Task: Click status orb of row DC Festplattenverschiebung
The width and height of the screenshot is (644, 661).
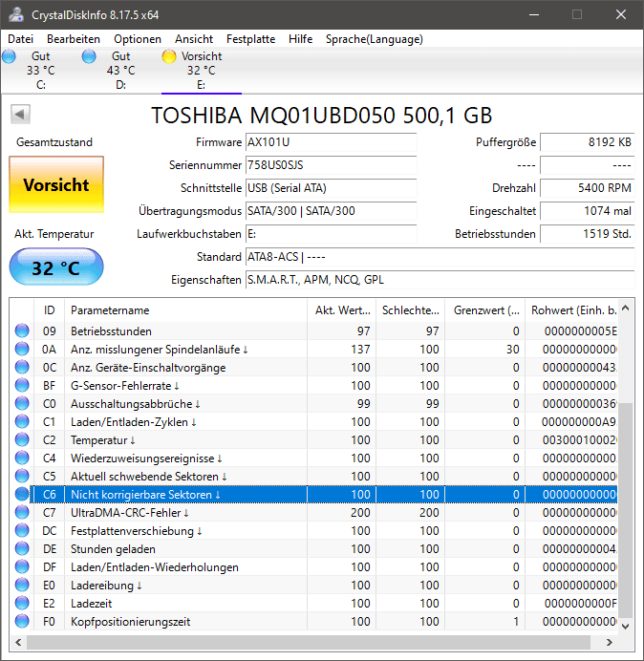Action: pyautogui.click(x=22, y=530)
